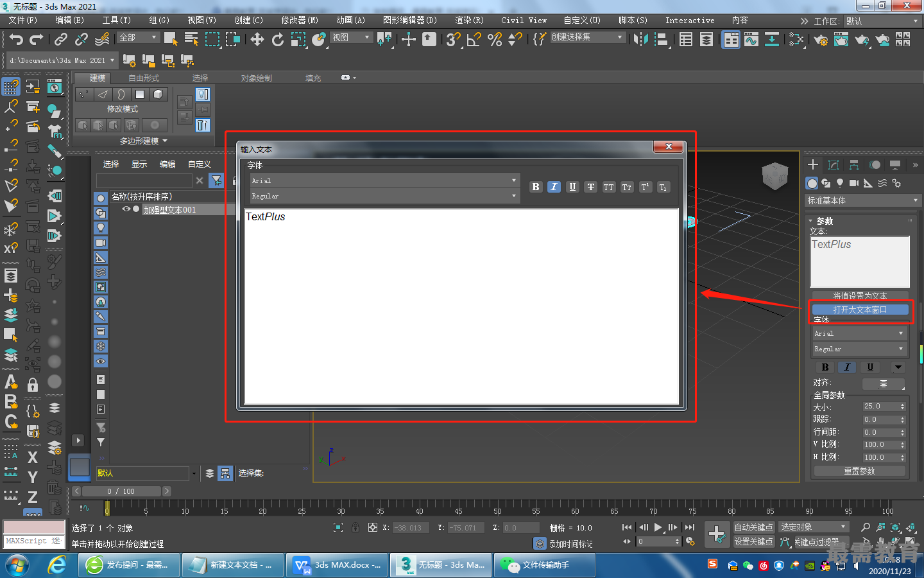Activate the Bind to Space Warp icon

(x=102, y=40)
